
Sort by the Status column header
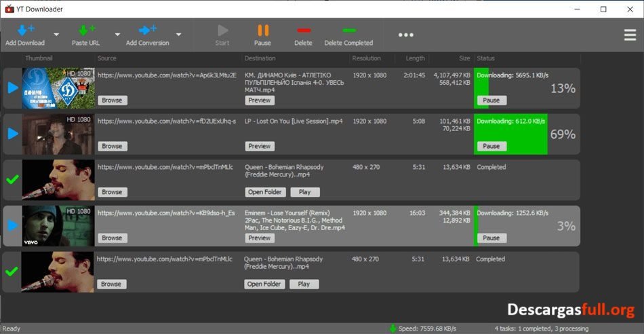click(x=486, y=58)
